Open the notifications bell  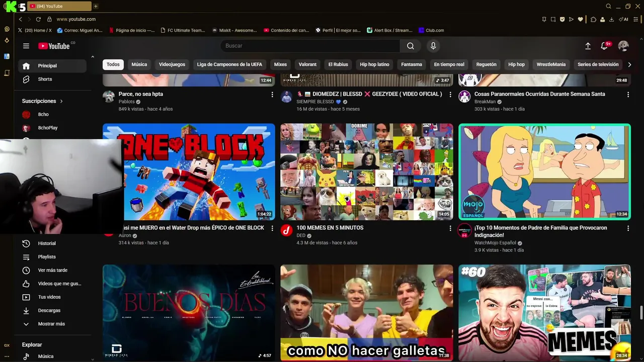tap(605, 46)
